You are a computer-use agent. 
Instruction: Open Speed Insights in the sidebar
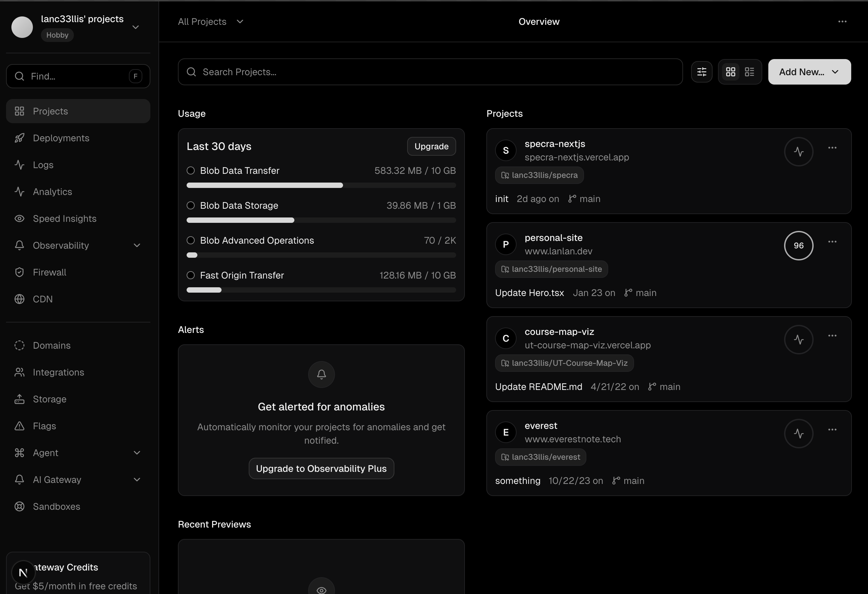coord(64,219)
